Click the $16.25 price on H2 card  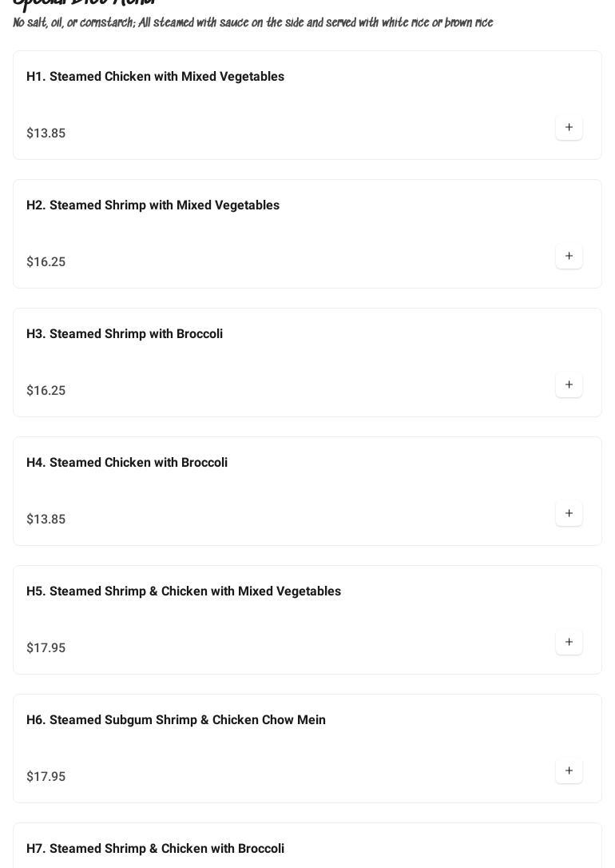[46, 262]
